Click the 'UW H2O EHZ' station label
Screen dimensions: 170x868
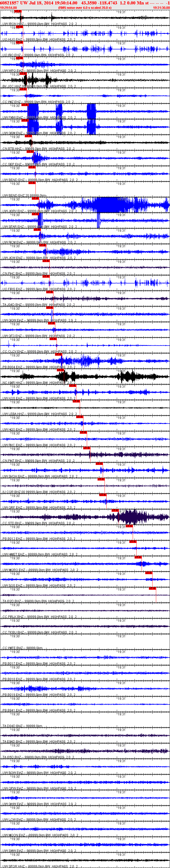pos(13,430)
